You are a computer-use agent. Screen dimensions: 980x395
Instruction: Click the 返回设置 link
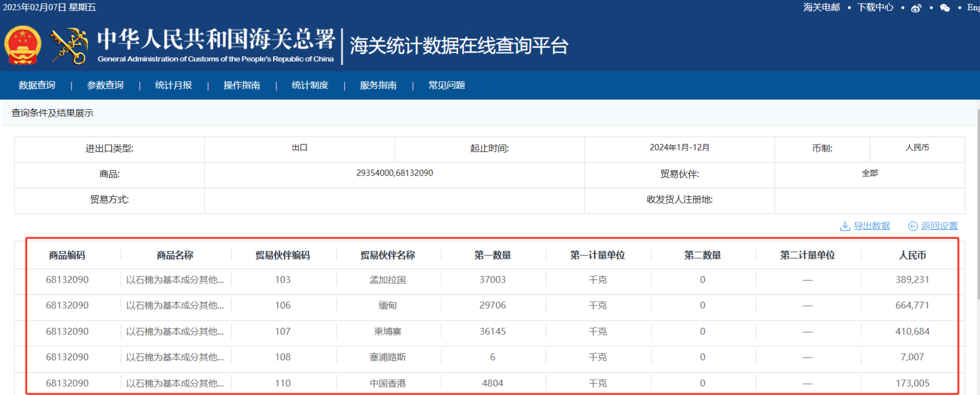point(940,226)
